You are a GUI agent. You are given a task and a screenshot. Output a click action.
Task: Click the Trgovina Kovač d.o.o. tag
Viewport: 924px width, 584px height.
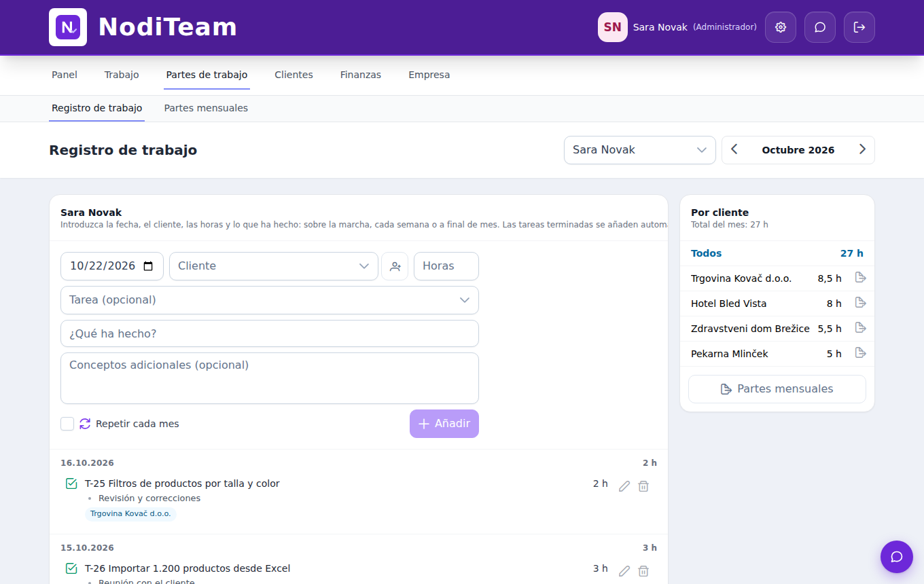point(130,514)
